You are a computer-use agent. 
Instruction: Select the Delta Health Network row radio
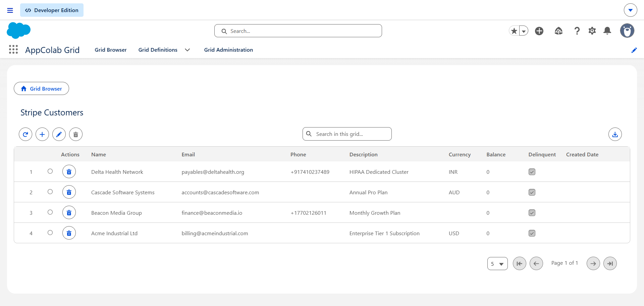50,171
